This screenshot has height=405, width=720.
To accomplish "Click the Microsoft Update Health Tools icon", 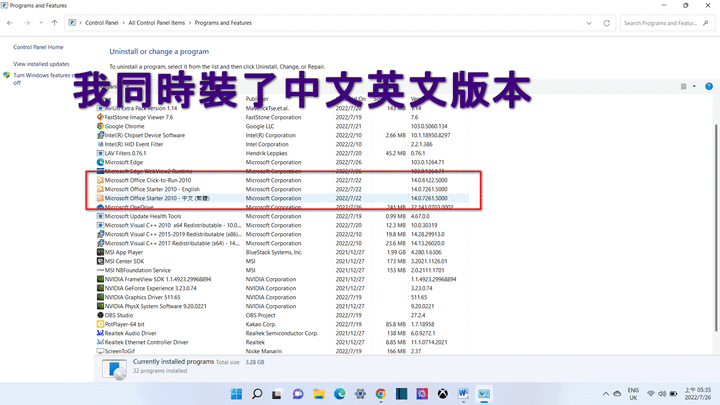I will [x=100, y=216].
